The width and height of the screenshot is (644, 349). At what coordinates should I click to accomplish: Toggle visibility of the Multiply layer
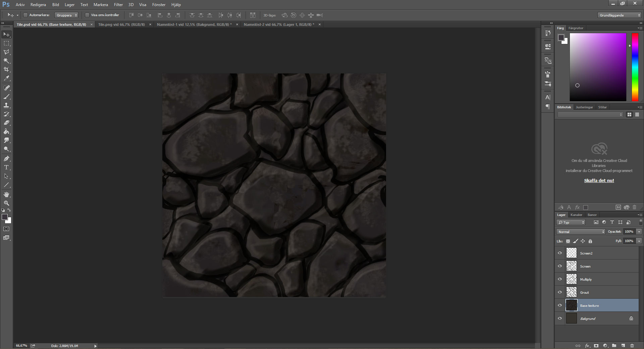tap(559, 279)
